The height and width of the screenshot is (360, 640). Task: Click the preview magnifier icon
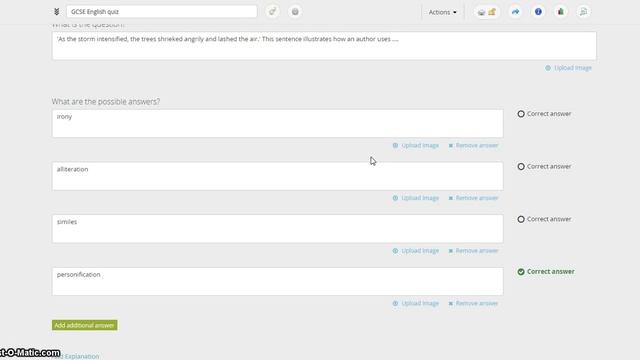click(x=584, y=12)
